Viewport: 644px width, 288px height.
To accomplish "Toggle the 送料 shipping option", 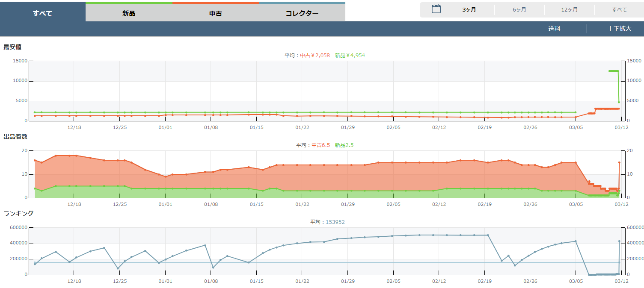I will coord(554,29).
